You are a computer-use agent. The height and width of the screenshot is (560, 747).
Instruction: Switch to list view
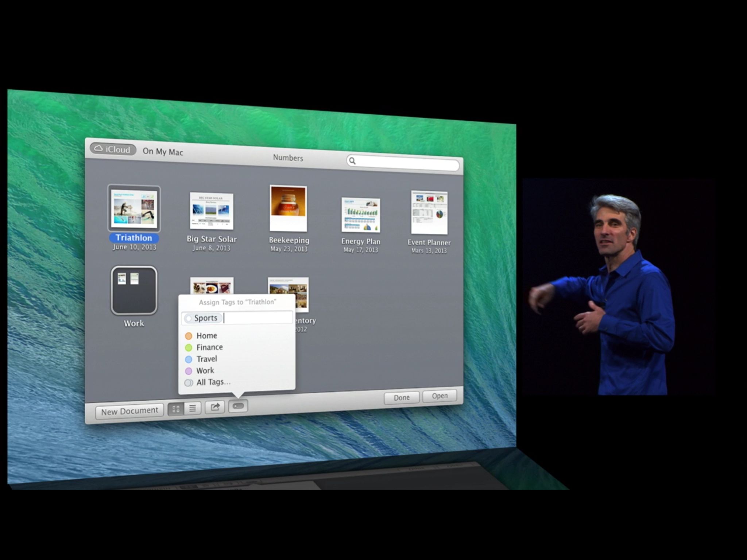[x=193, y=408]
